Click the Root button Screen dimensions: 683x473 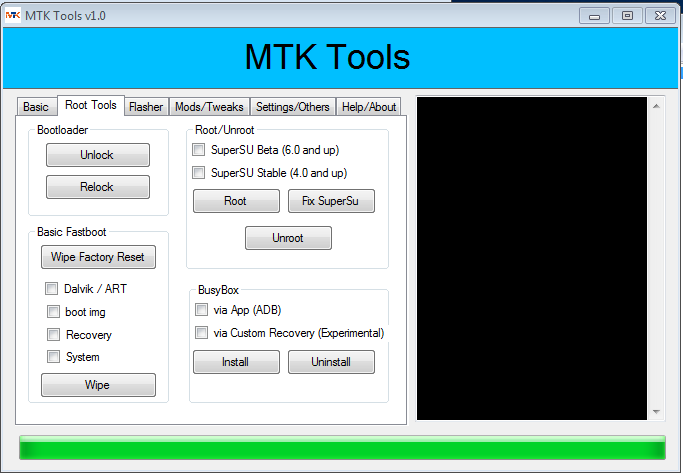[x=236, y=201]
